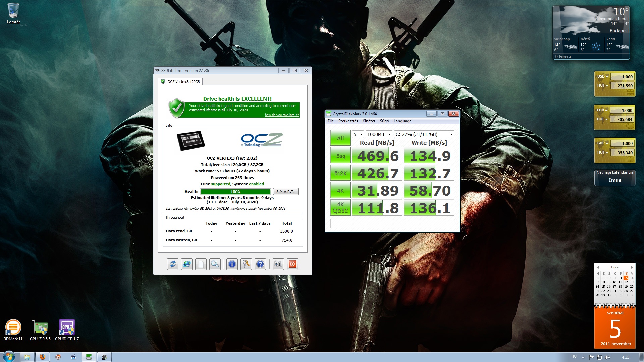Click the Show desktop strip on the taskbar
The width and height of the screenshot is (644, 362).
(641, 357)
